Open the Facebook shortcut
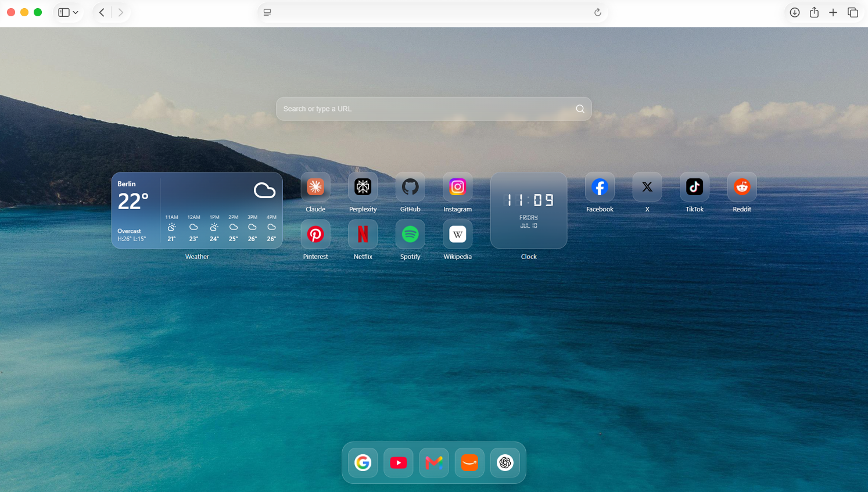This screenshot has height=492, width=868. [600, 187]
